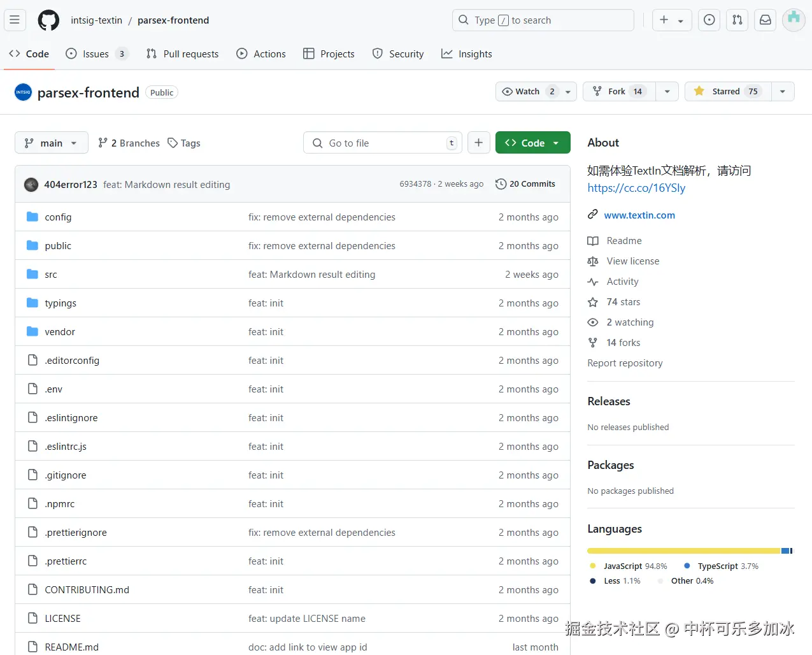Open the README.md file
Screen dimensions: 812x655
pyautogui.click(x=72, y=647)
